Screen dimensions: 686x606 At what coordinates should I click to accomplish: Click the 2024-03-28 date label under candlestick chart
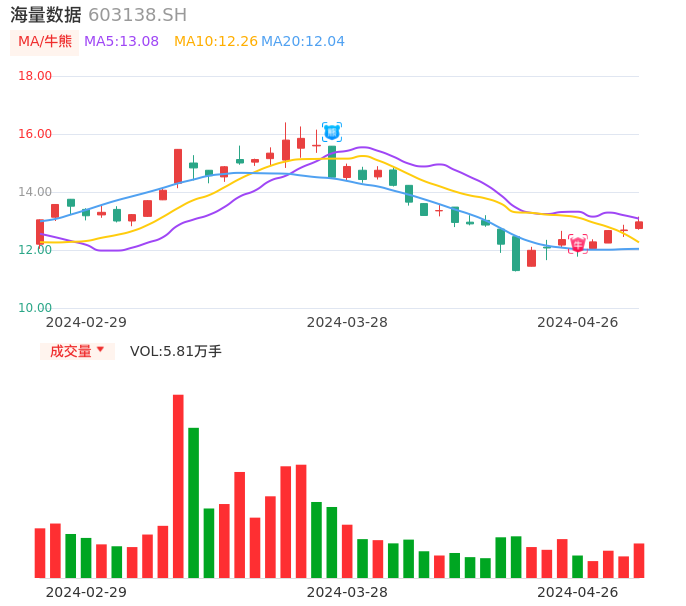click(x=347, y=322)
